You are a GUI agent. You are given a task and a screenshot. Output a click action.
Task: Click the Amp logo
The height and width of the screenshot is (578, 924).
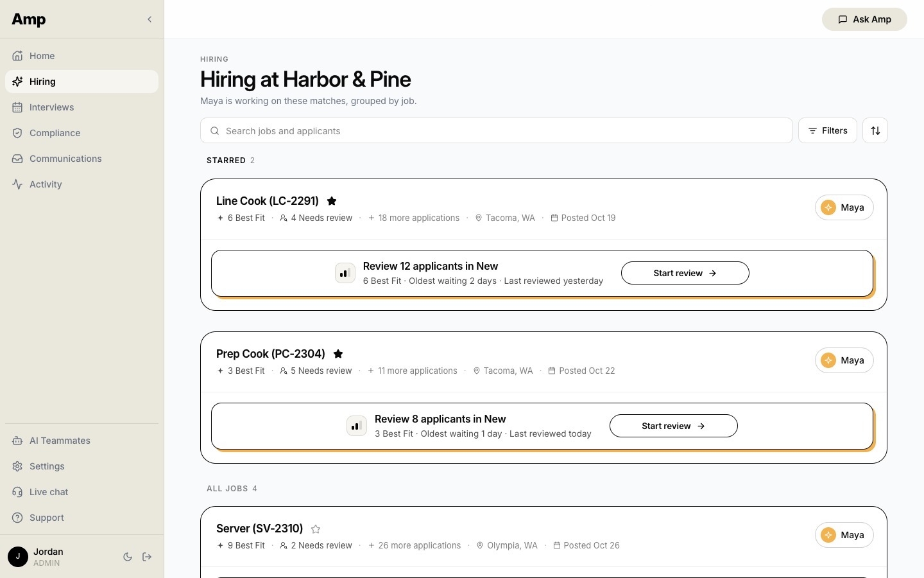[x=29, y=19]
